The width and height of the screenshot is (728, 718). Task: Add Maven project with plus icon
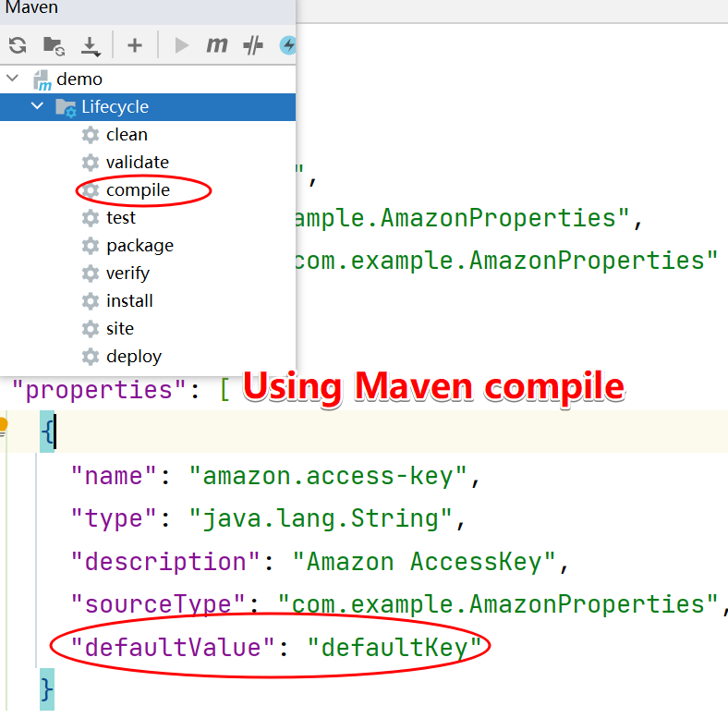135,45
